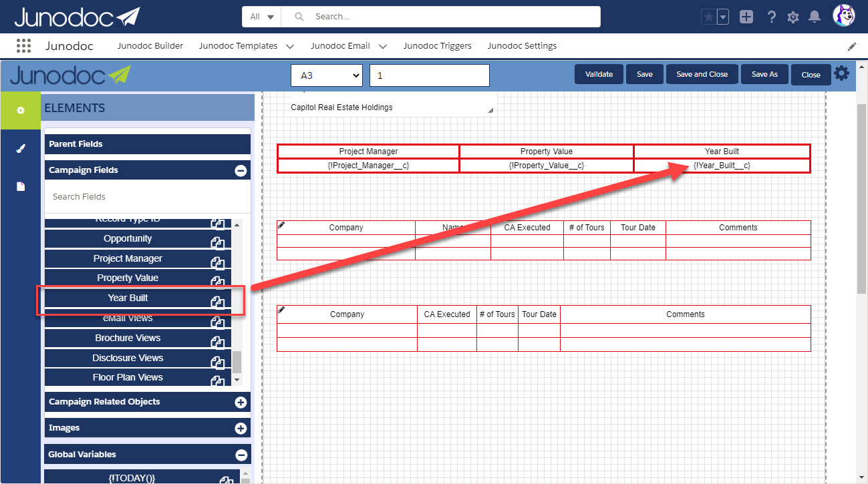Open the Junodoc builder settings gear near Close
The width and height of the screenshot is (868, 484).
841,74
